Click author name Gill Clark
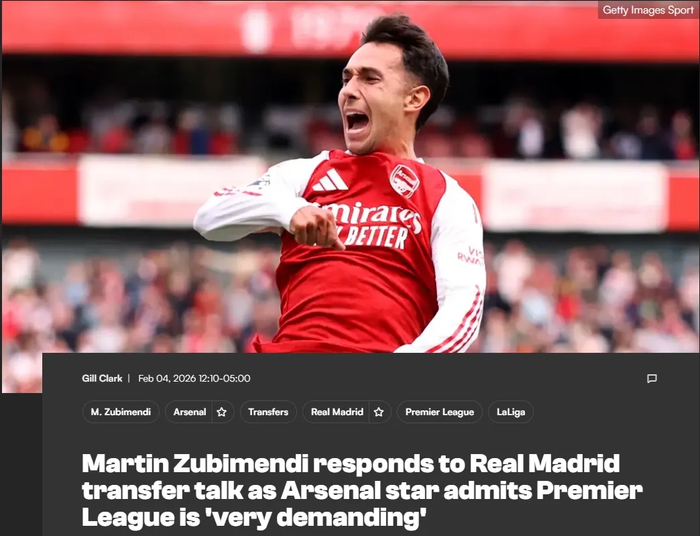 click(x=102, y=378)
